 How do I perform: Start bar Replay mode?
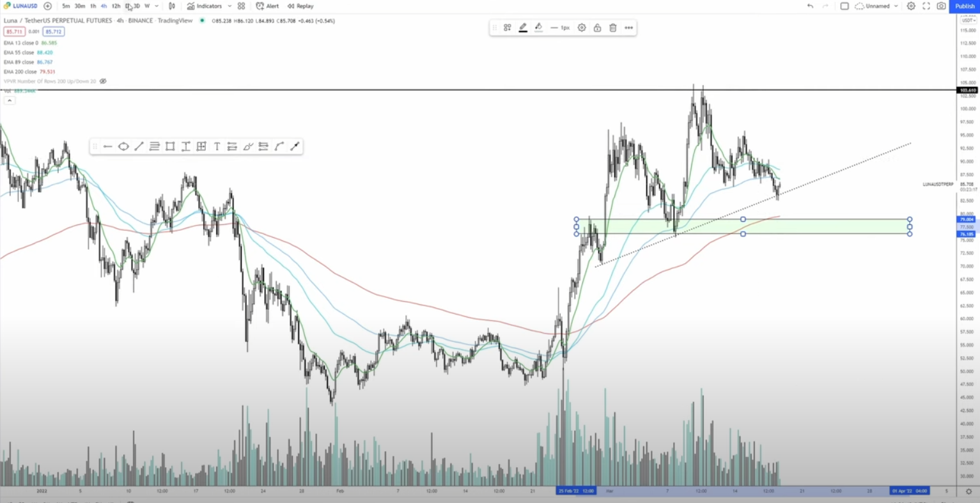click(x=300, y=6)
